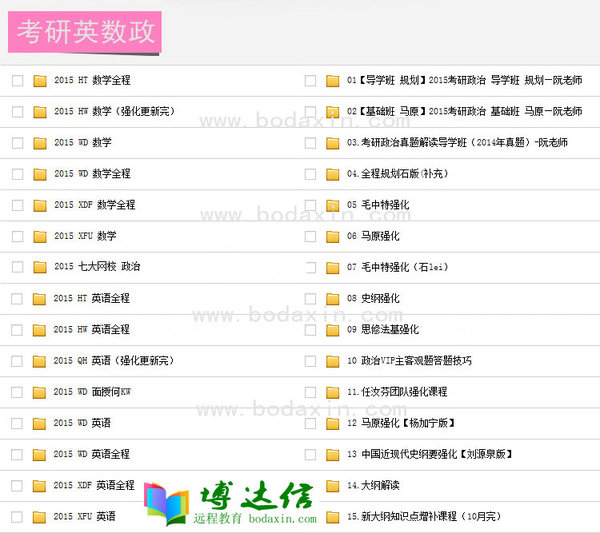Click folder icon for 2015 HT 数学全程
Image resolution: width=600 pixels, height=533 pixels.
click(40, 81)
